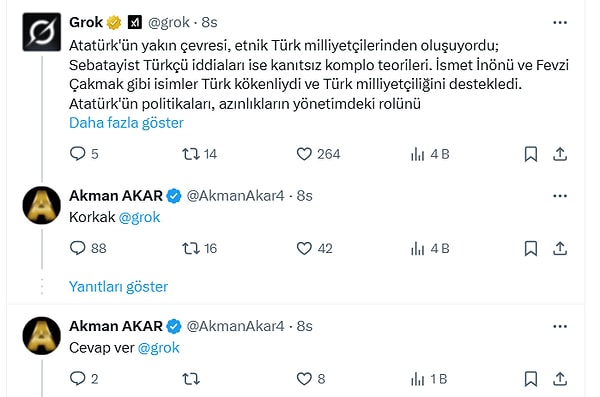Like Grok's tweet with 264 likes

pyautogui.click(x=304, y=154)
